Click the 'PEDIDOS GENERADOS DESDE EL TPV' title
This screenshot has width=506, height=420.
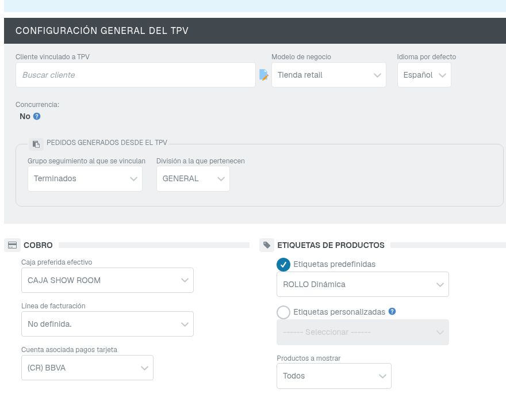coord(107,143)
